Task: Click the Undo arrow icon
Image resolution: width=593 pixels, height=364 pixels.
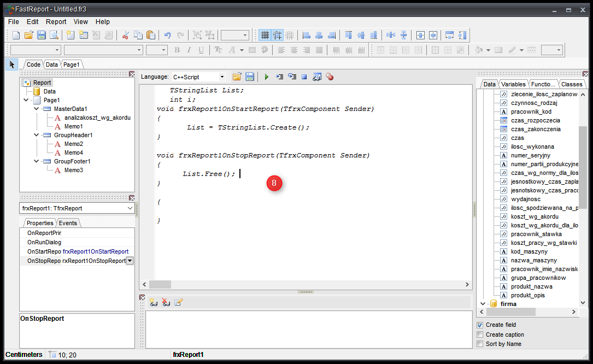Action: click(168, 35)
